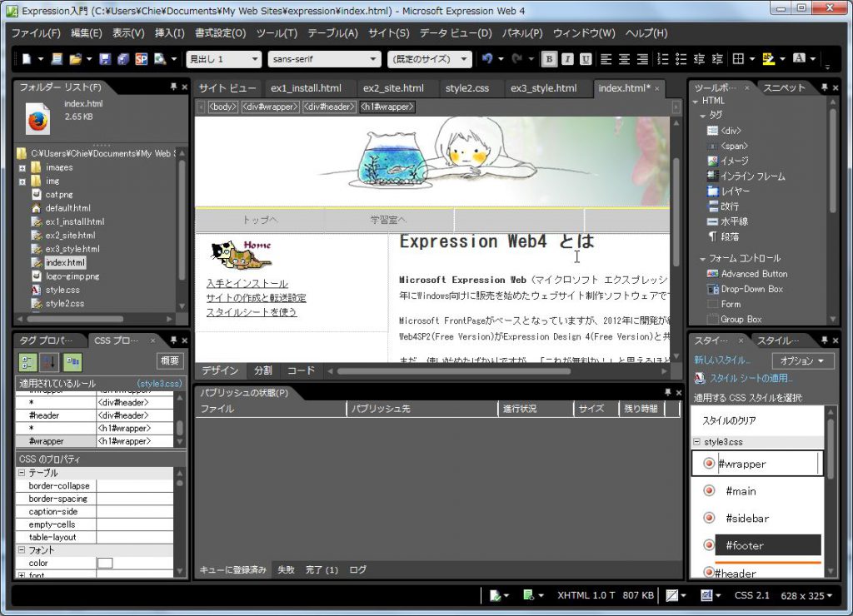The image size is (853, 616).
Task: Click the font color A icon
Action: [799, 59]
